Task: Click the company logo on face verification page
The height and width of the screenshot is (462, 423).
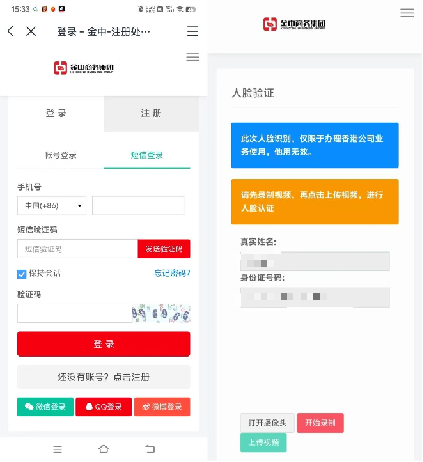Action: pyautogui.click(x=294, y=24)
